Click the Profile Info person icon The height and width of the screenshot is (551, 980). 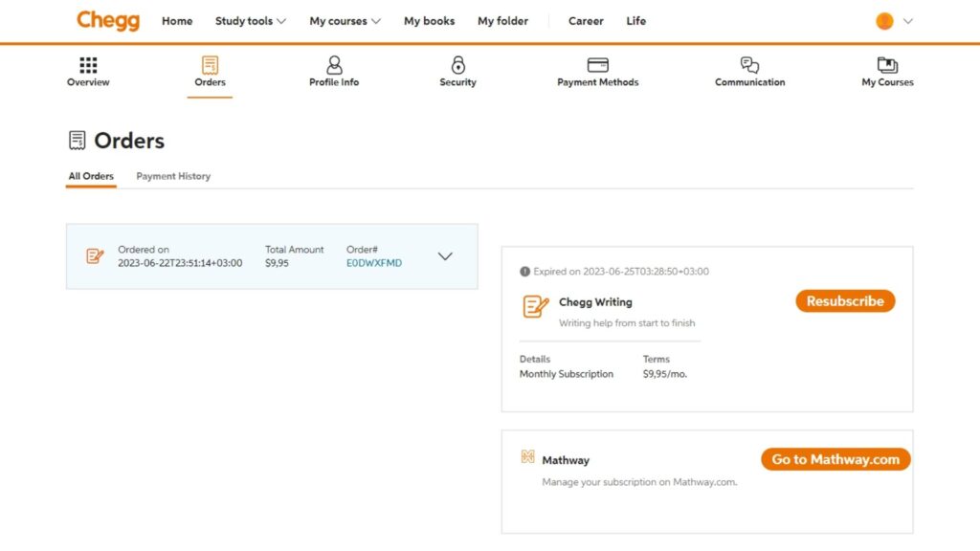[x=333, y=63]
